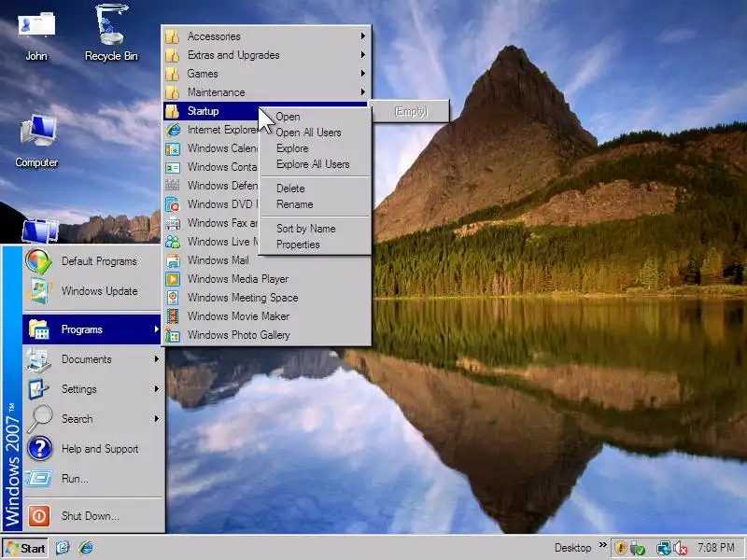This screenshot has height=560, width=747.
Task: Choose Delete in the context menu
Action: coord(316,189)
